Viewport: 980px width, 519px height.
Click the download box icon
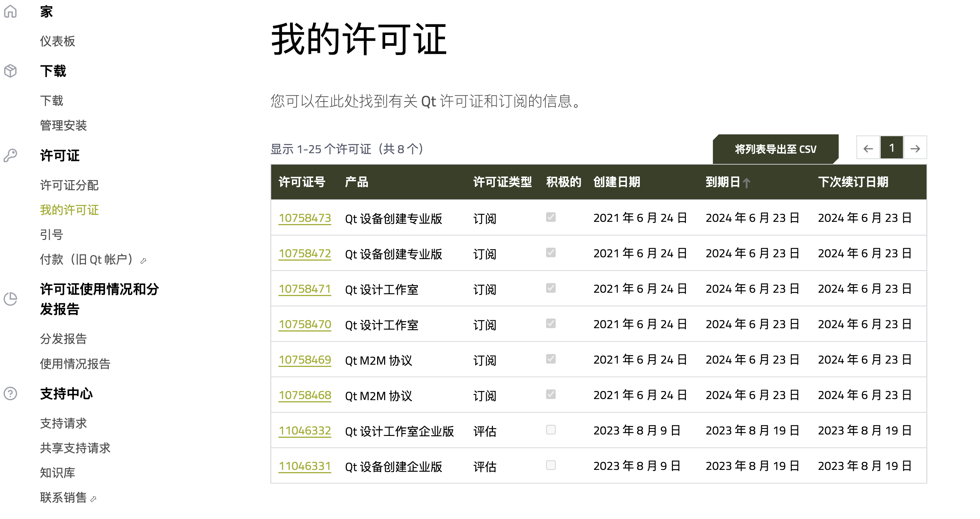point(10,71)
